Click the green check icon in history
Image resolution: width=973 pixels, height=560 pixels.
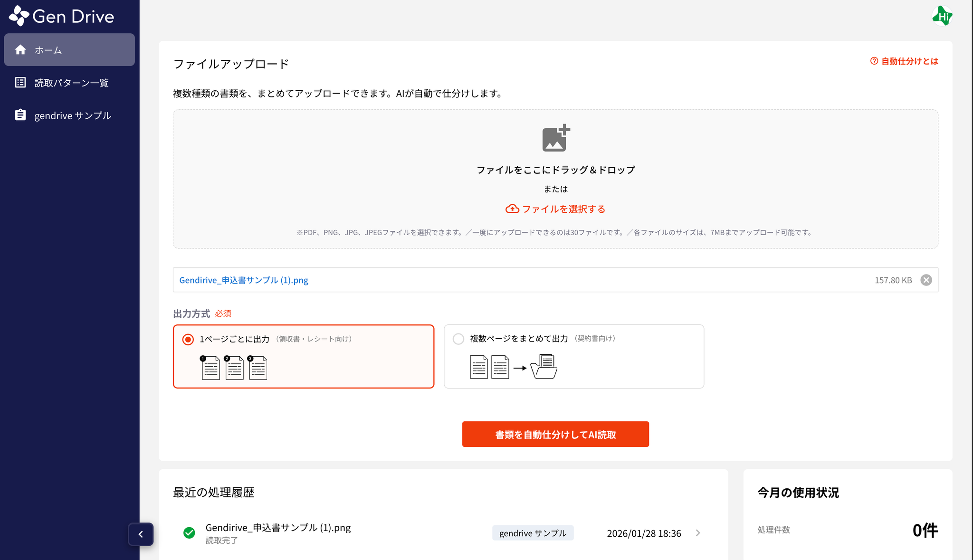click(x=189, y=533)
